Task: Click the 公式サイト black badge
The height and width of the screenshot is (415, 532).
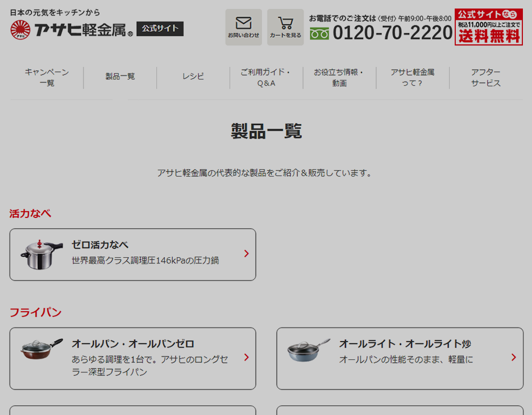Action: click(160, 28)
